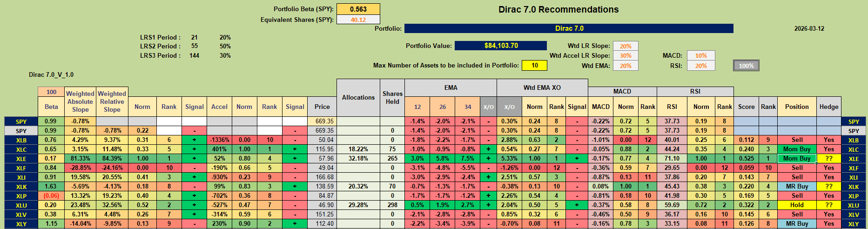Select the Score column header
Screen dimensions: 868x229
(x=746, y=107)
